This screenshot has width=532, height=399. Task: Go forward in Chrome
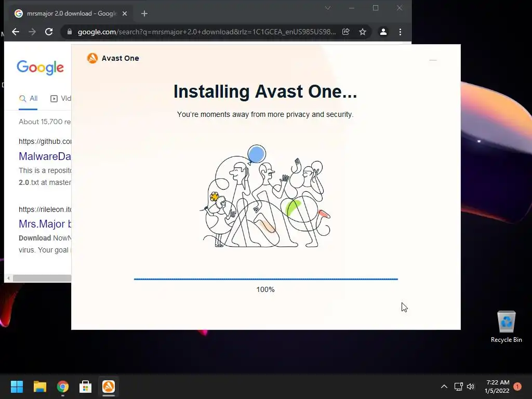click(32, 32)
